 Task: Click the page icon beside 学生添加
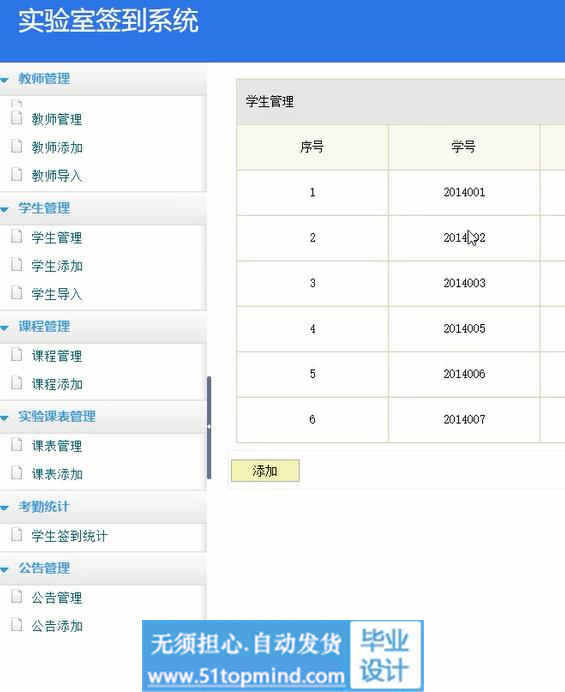tap(16, 265)
